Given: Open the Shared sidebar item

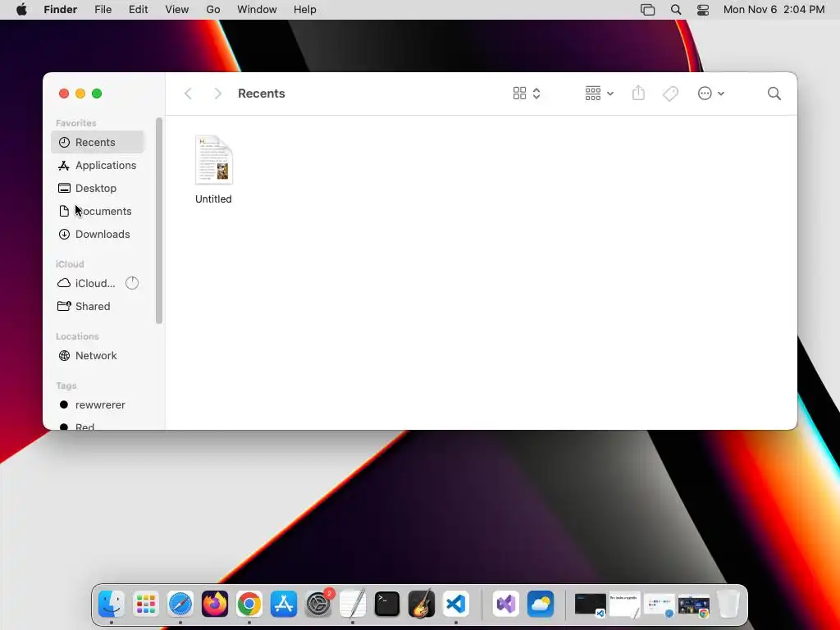Looking at the screenshot, I should (x=98, y=306).
